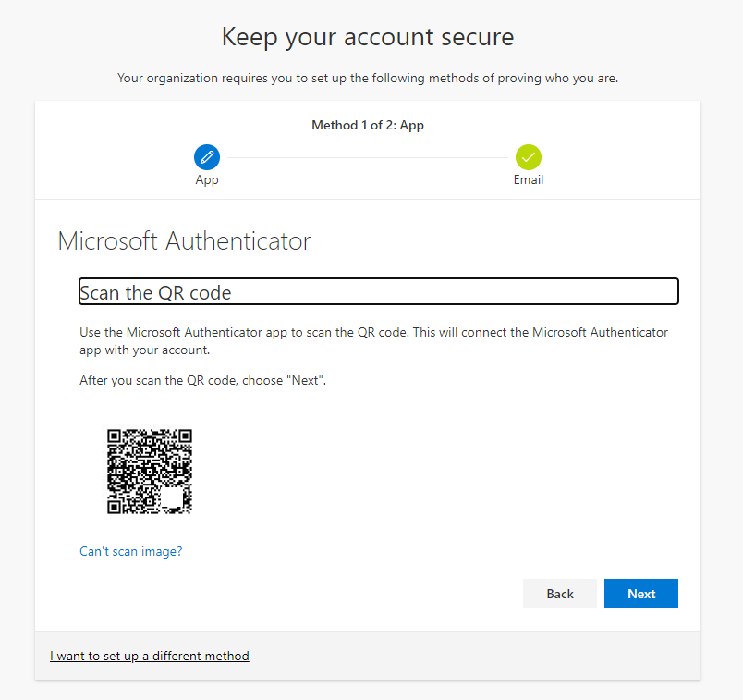
Task: Click the App icon in the progress indicator
Action: 206,156
